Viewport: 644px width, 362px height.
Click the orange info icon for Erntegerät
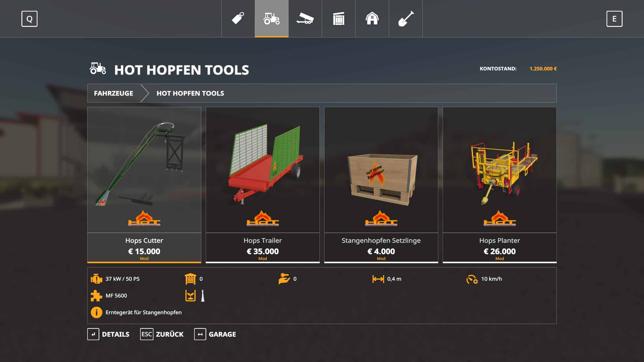tap(96, 312)
